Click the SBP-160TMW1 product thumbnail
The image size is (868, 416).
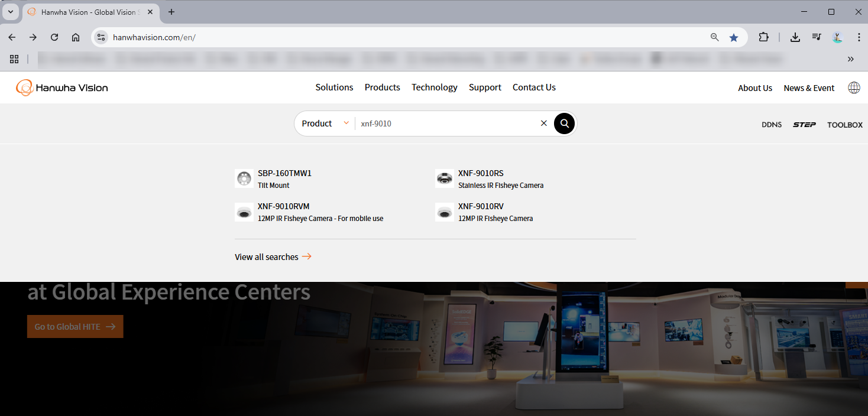tap(244, 178)
